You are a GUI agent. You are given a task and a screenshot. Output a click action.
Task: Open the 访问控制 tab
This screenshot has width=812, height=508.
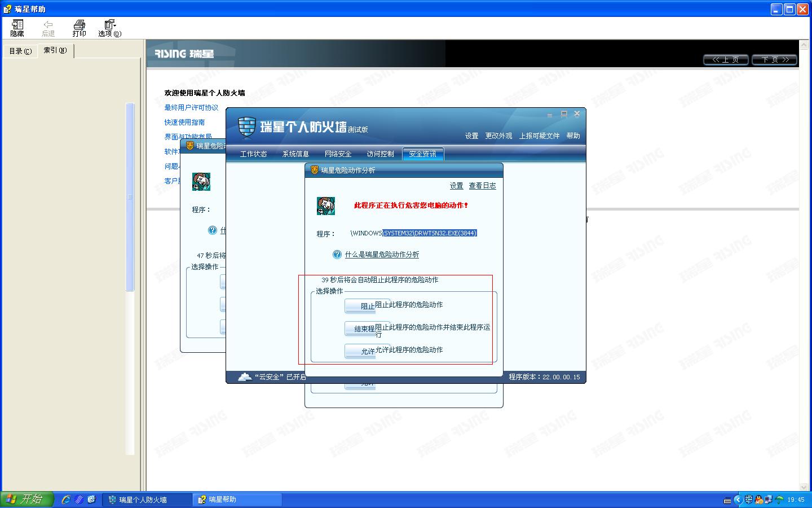point(381,154)
